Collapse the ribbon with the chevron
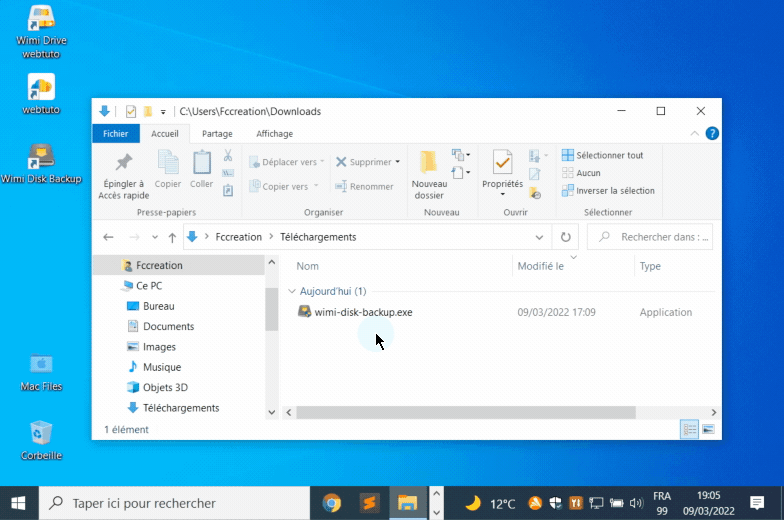This screenshot has width=784, height=520. [x=694, y=134]
